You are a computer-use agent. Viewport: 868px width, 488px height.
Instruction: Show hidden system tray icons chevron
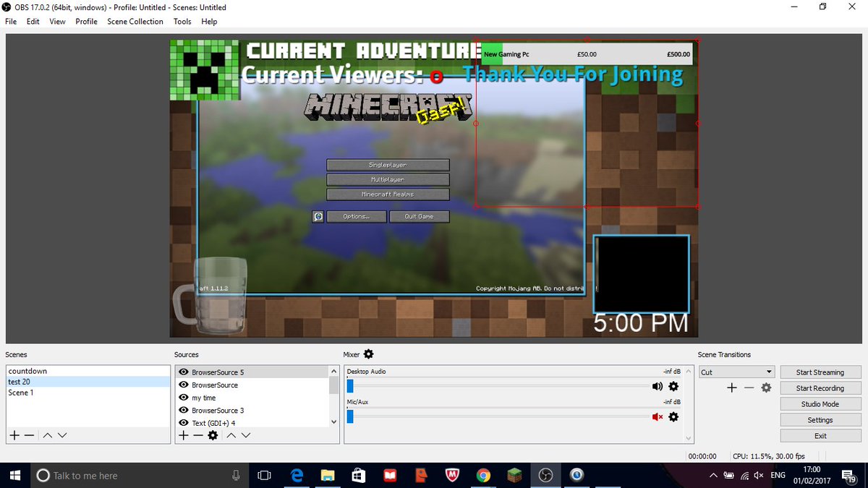[x=713, y=475]
